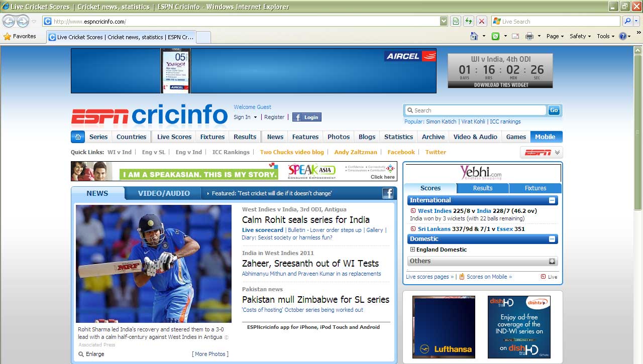Click live icon beside Sri Lankans score
The height and width of the screenshot is (364, 643).
point(413,229)
